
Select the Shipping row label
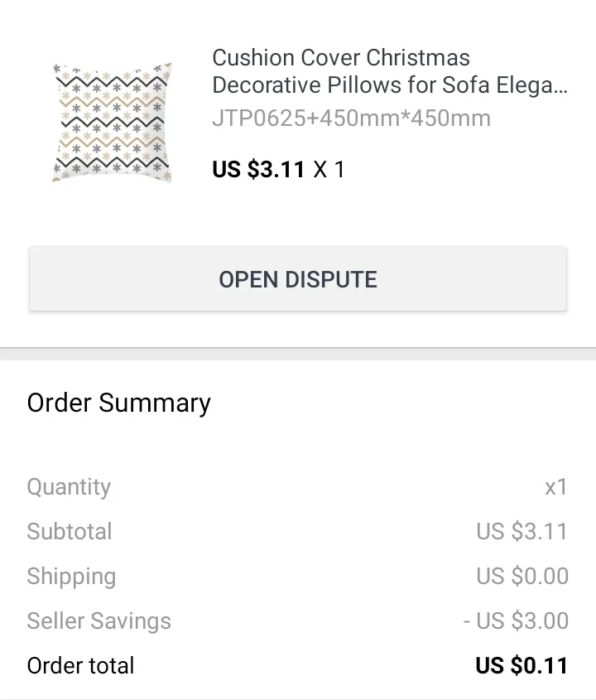(x=71, y=577)
